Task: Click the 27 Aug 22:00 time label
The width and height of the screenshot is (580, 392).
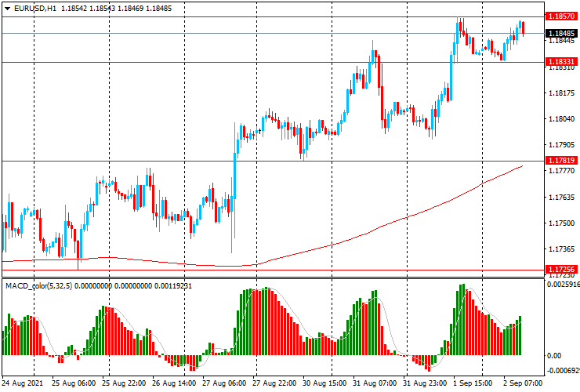Action: 274,383
